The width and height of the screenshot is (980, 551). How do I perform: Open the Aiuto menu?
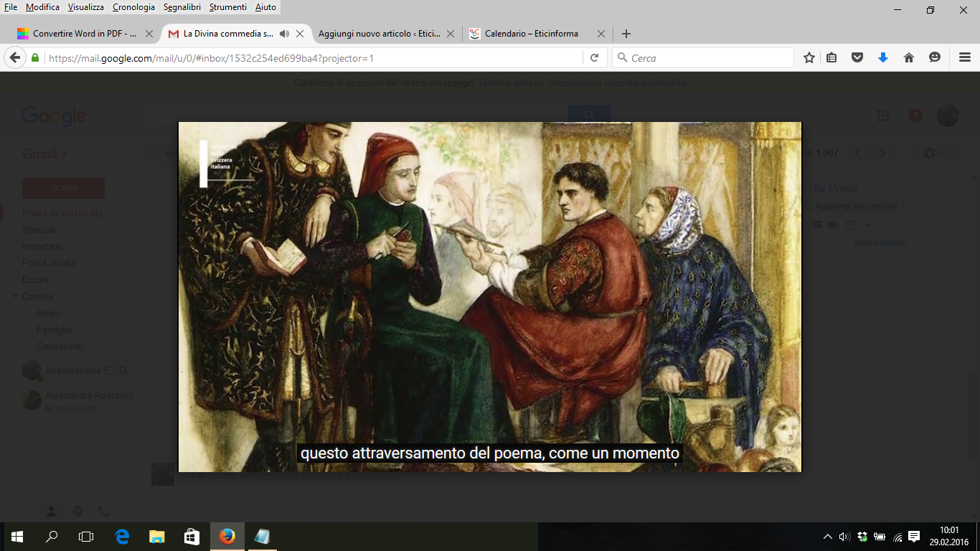(x=265, y=7)
